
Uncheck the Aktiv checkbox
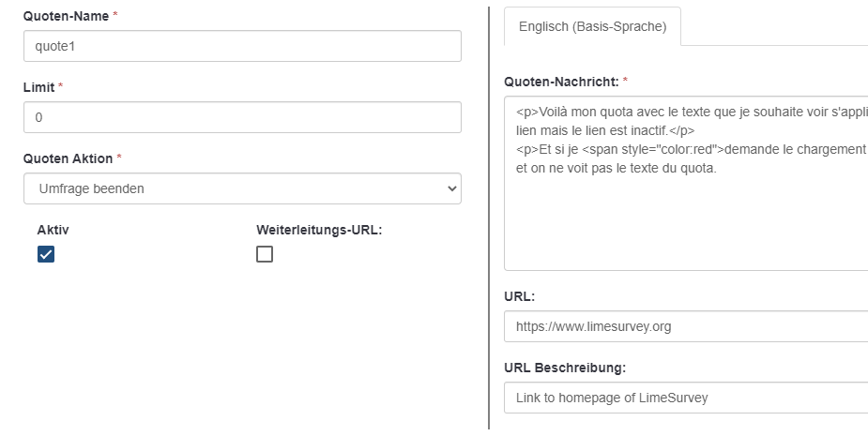click(46, 254)
